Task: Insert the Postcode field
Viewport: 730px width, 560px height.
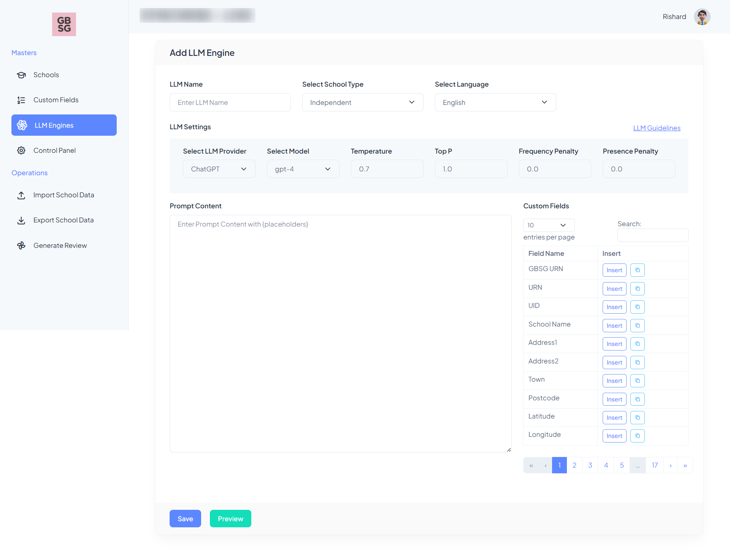Action: (x=614, y=400)
